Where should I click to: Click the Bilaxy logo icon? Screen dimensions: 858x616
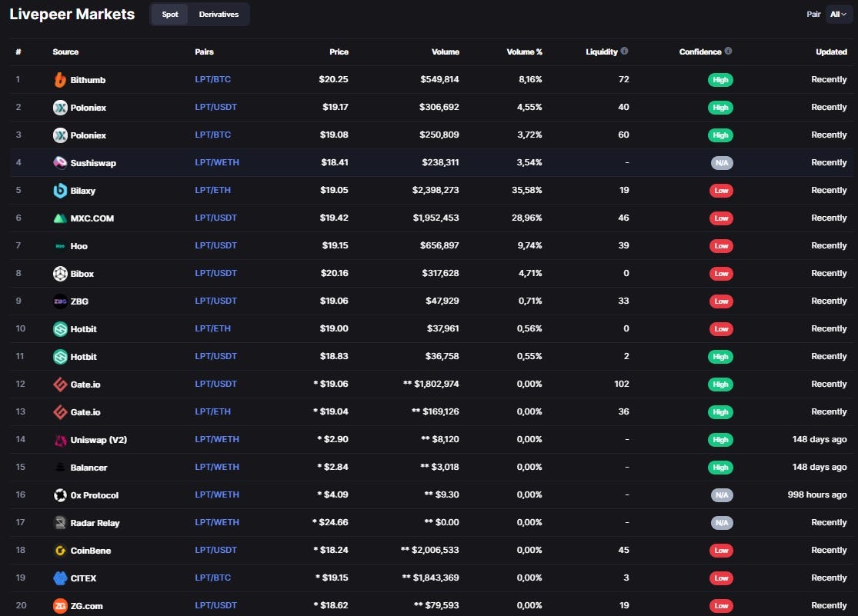click(60, 191)
